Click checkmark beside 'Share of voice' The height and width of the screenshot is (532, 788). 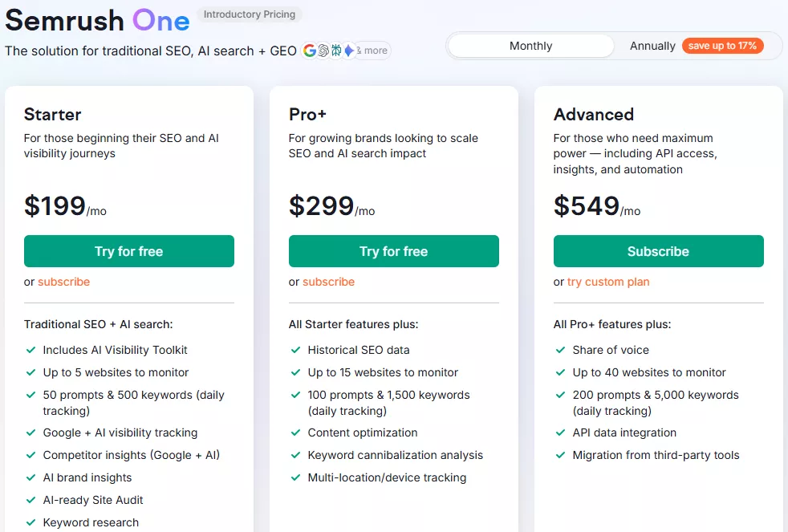pyautogui.click(x=560, y=350)
